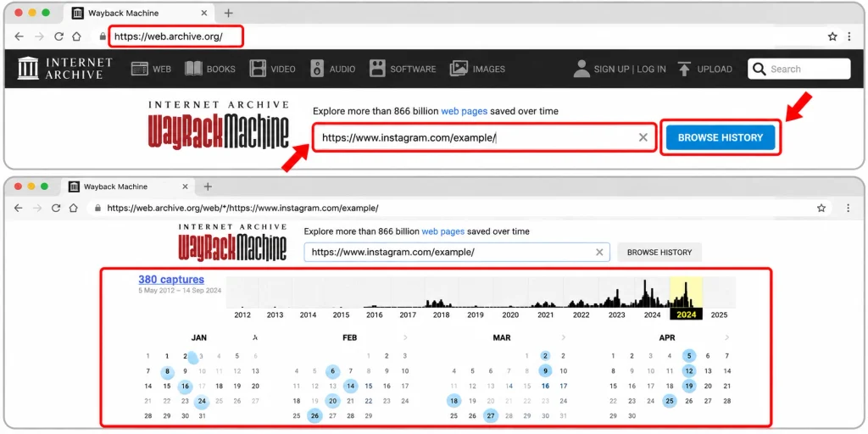Image resolution: width=868 pixels, height=434 pixels.
Task: Click the Search box in the archive navbar
Action: pyautogui.click(x=798, y=70)
